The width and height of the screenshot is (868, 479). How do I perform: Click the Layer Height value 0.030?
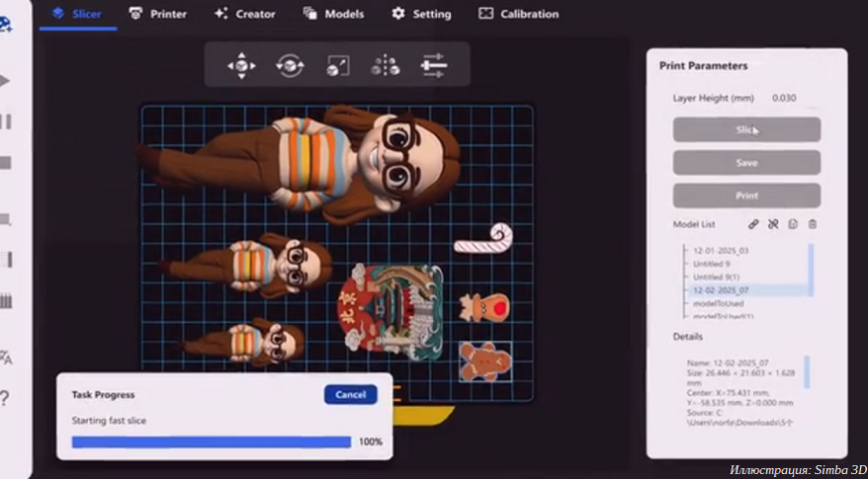[x=784, y=98]
